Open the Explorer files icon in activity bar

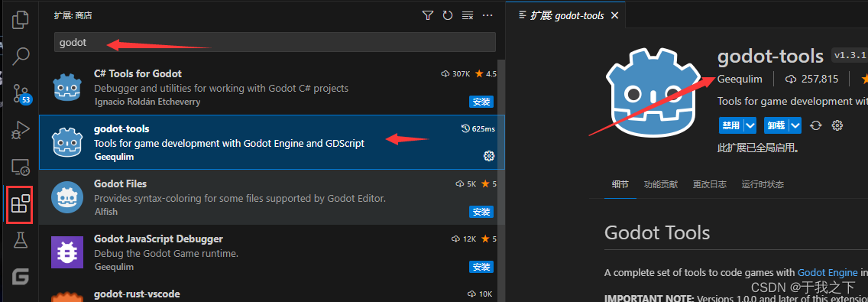coord(21,18)
